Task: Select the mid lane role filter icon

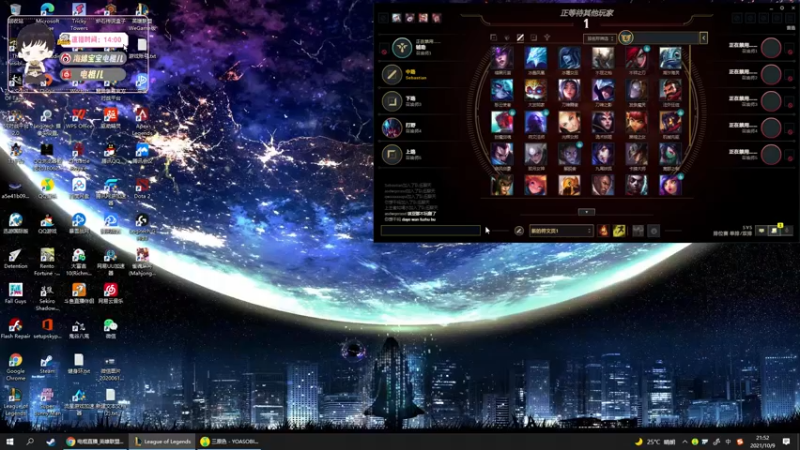Action: coord(520,37)
